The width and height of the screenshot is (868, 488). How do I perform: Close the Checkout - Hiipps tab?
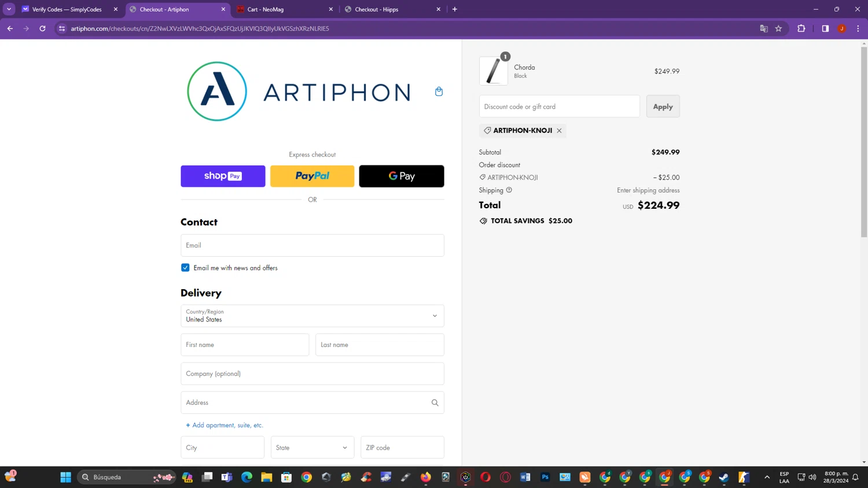[x=439, y=9]
